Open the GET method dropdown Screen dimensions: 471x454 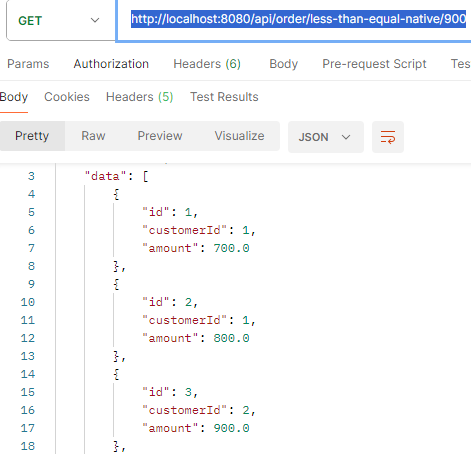pyautogui.click(x=61, y=20)
